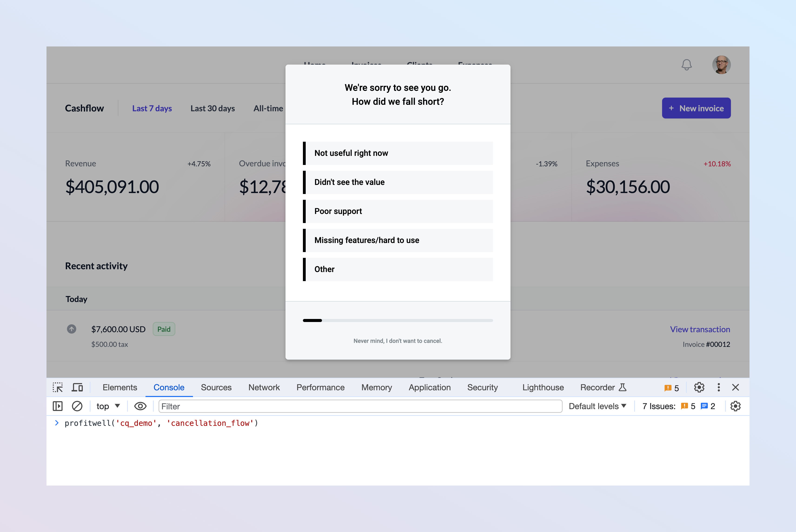Clear the console output

tap(77, 406)
